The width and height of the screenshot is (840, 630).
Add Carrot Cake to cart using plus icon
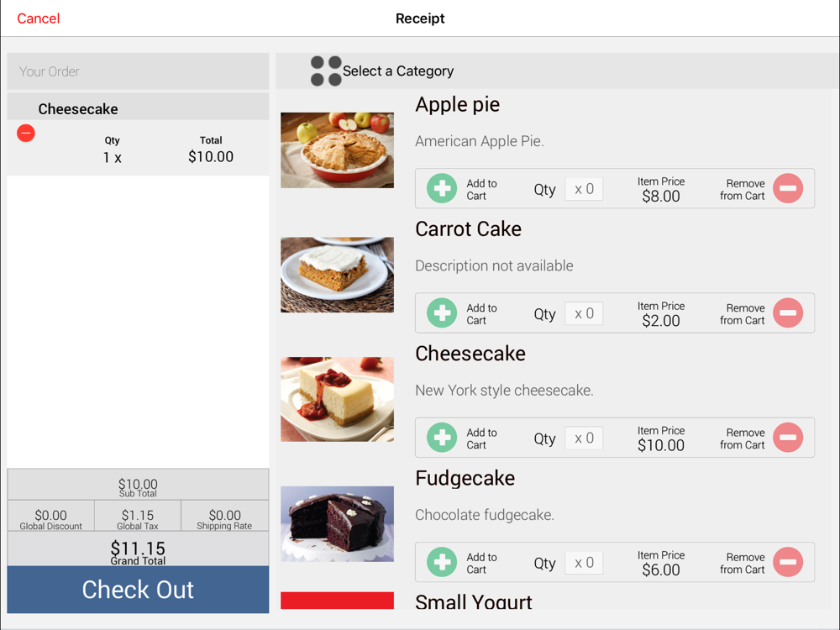click(x=442, y=312)
